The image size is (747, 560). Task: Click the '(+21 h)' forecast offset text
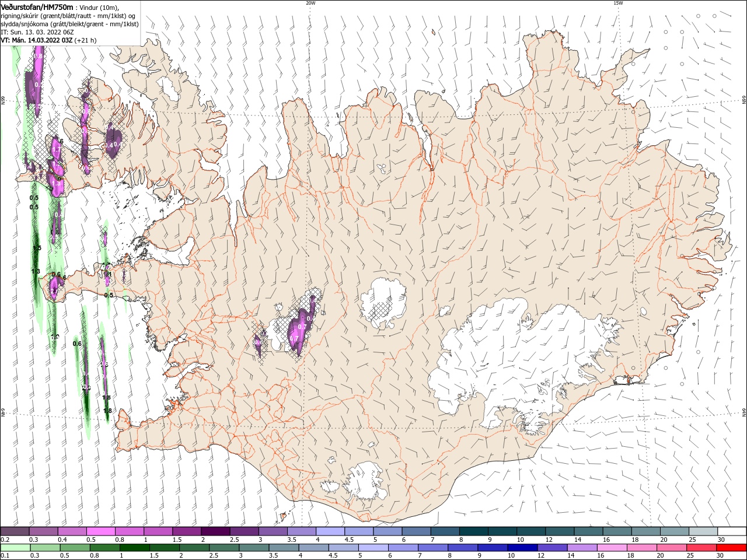coord(85,40)
